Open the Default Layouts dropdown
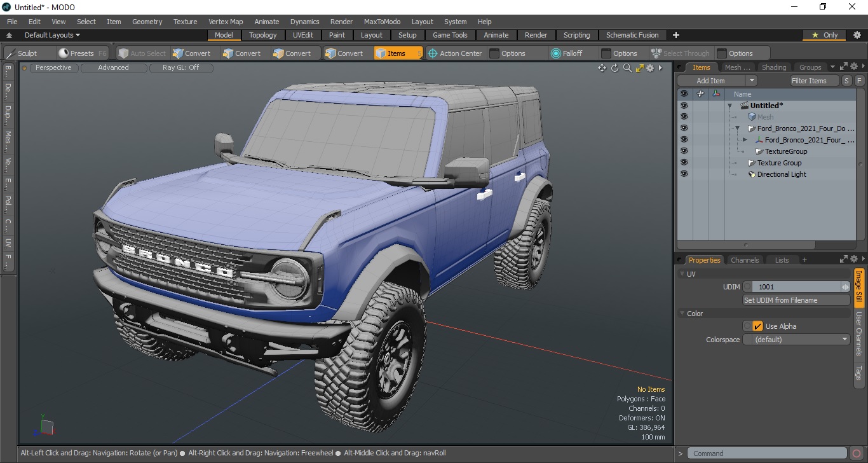 click(x=52, y=35)
